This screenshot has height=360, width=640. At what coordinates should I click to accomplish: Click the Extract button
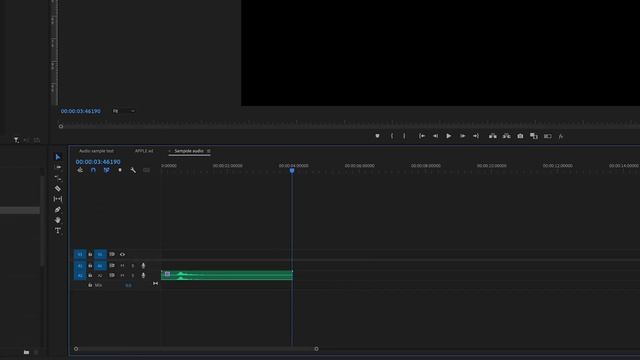[507, 136]
